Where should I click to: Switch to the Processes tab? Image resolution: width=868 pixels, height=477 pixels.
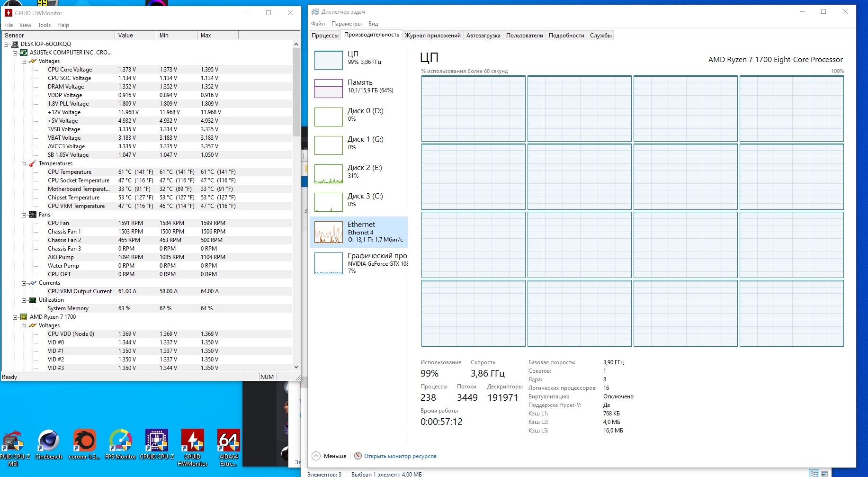pos(325,36)
